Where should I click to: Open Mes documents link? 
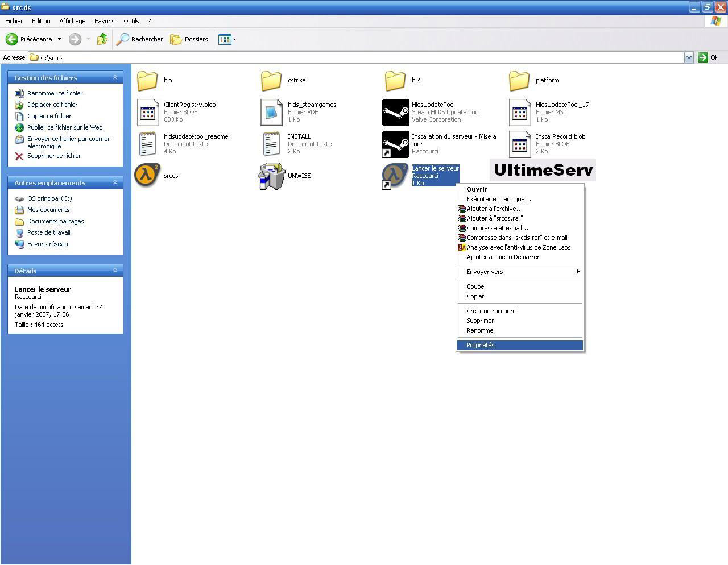click(x=48, y=210)
